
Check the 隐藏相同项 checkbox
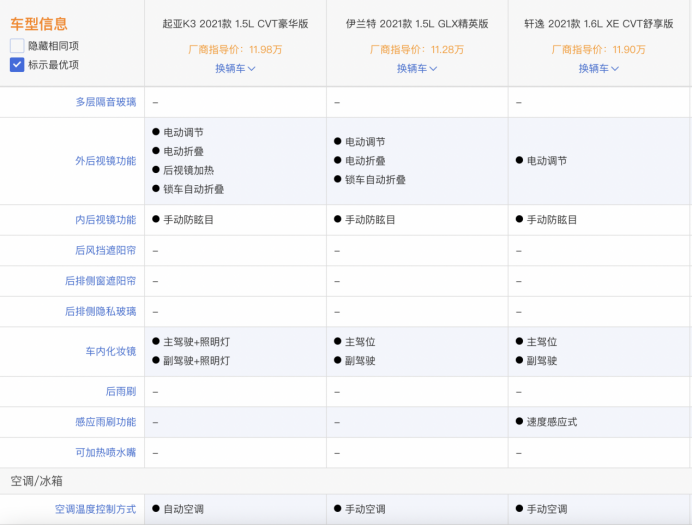(17, 46)
